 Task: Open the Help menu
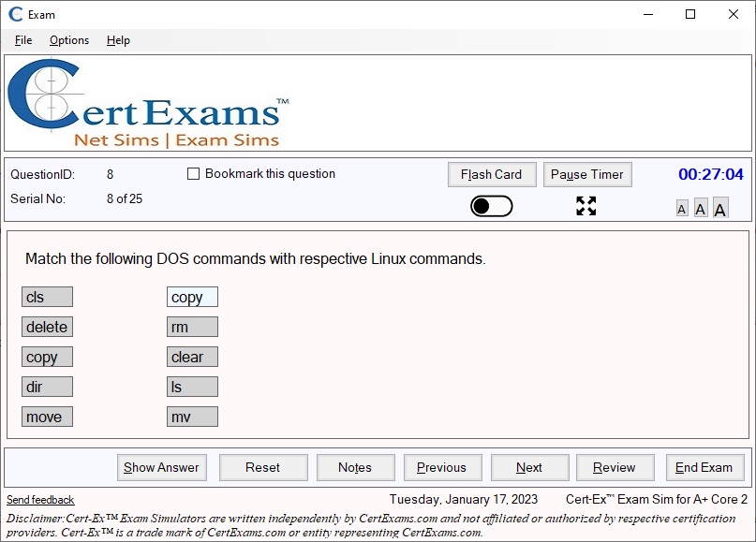(x=118, y=40)
